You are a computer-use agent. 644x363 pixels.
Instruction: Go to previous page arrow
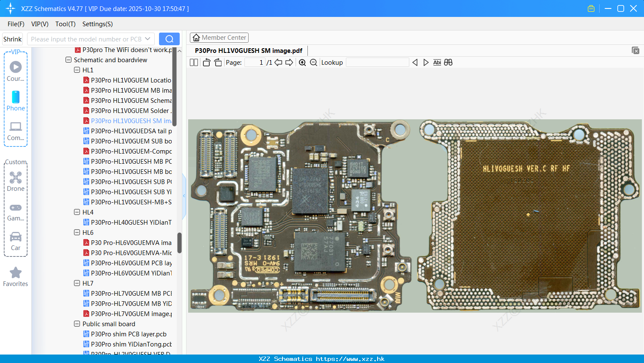coord(278,63)
